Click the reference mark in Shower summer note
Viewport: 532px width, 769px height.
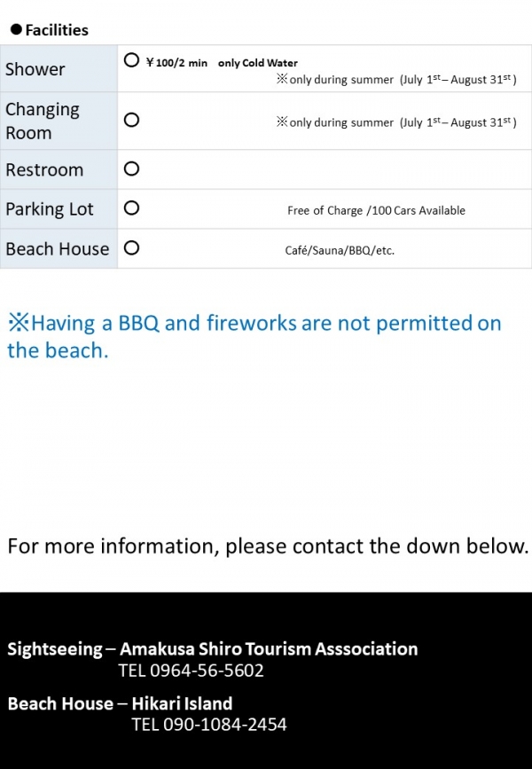pos(282,79)
